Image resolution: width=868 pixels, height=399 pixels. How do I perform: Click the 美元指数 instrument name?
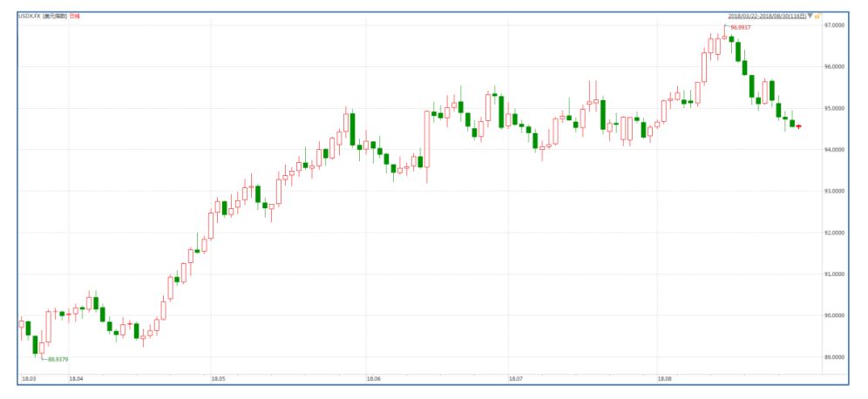pos(55,17)
